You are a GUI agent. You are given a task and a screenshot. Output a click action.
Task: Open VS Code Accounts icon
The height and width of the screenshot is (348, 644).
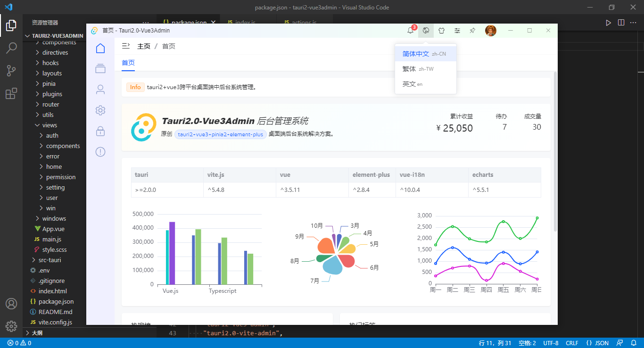[x=11, y=303]
